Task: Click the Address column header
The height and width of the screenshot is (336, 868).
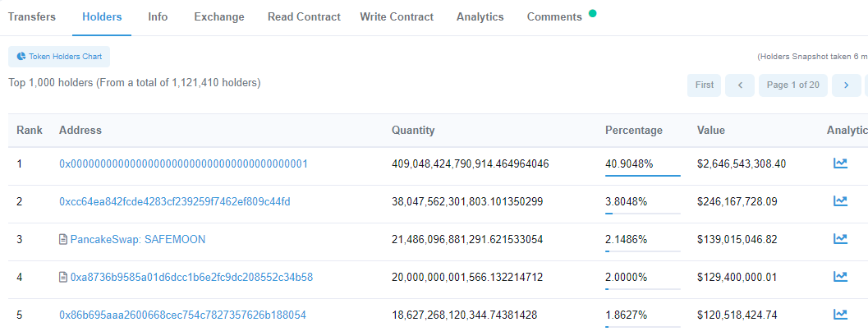Action: (80, 131)
